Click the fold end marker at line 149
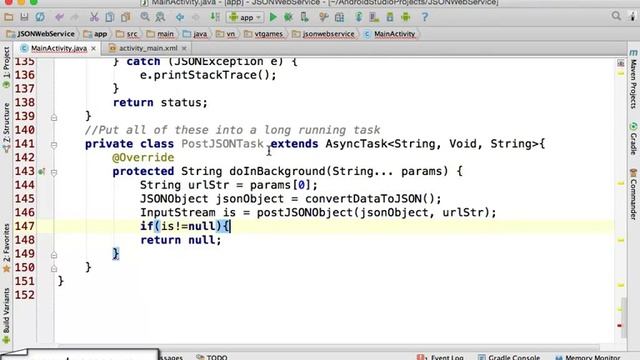640x360 pixels. pos(54,255)
